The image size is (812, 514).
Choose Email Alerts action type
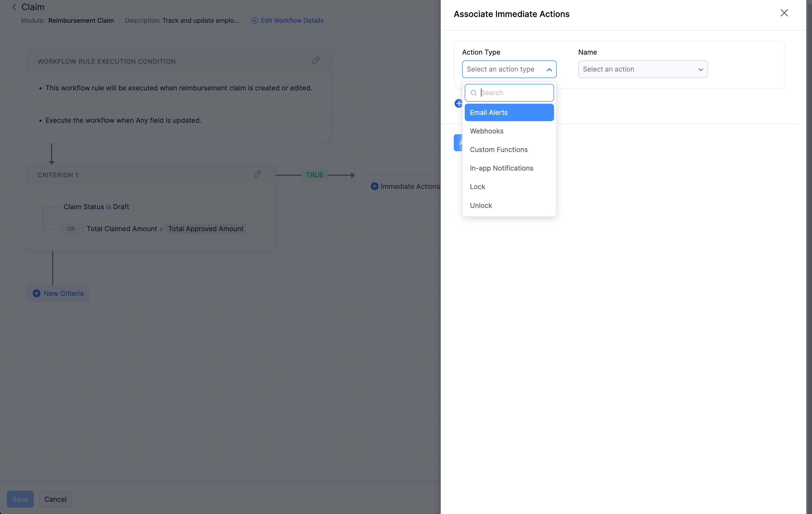pyautogui.click(x=509, y=112)
